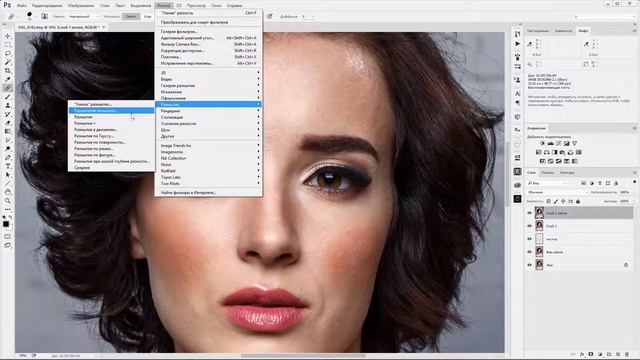Select the Move tool
Screen dimensions: 640x360
click(8, 36)
